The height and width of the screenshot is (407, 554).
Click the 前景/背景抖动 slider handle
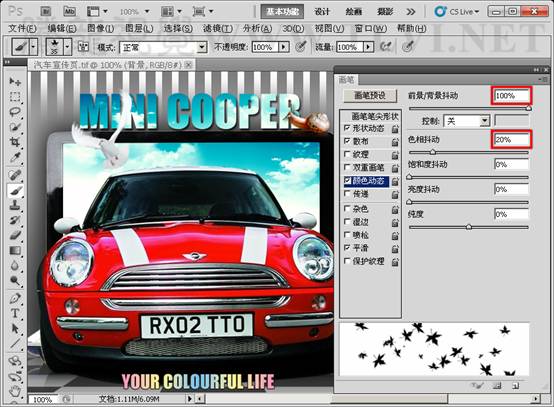coord(529,108)
